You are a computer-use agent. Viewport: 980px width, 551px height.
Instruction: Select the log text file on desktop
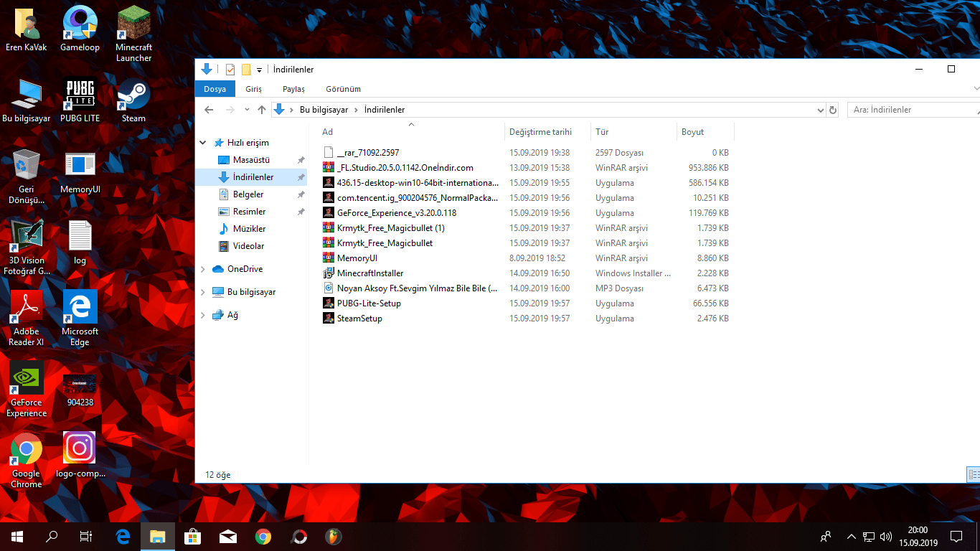coord(80,242)
